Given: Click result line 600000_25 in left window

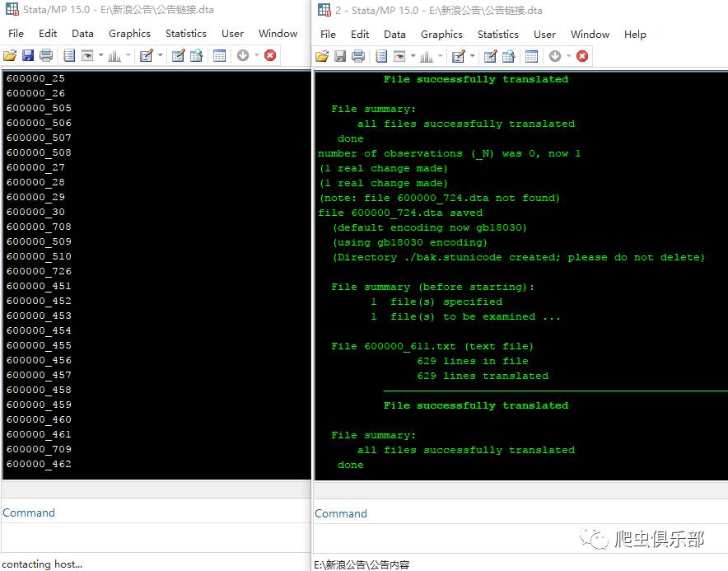Looking at the screenshot, I should point(35,78).
